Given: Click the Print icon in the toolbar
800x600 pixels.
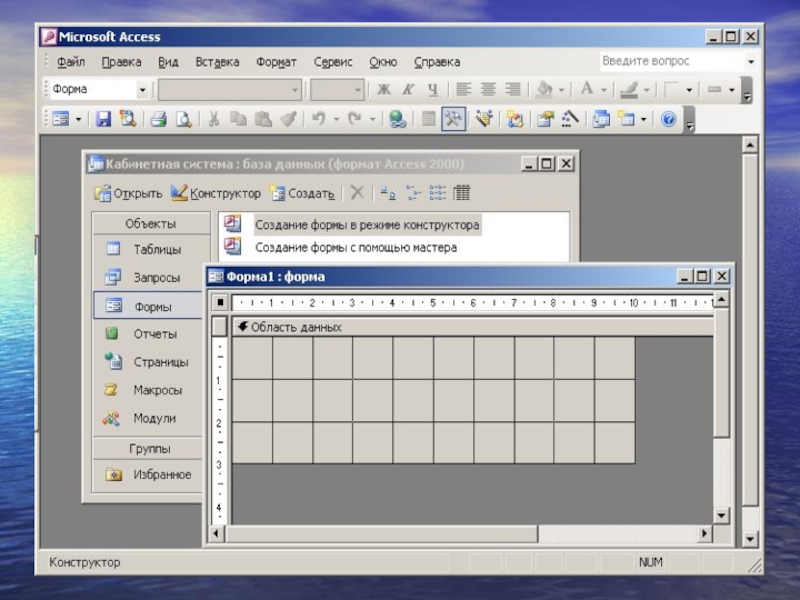Looking at the screenshot, I should point(159,119).
